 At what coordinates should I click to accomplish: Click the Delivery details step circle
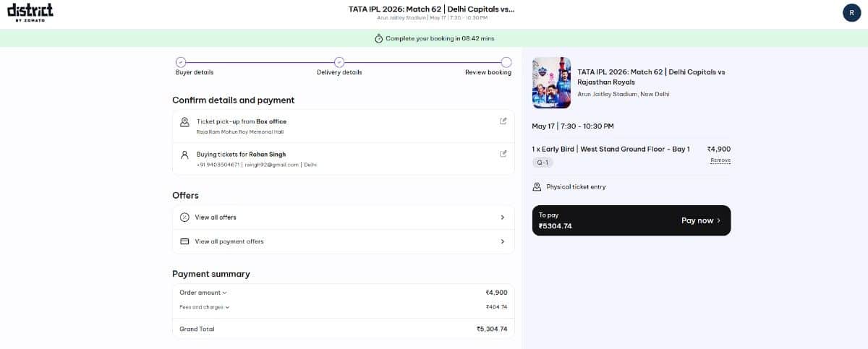click(x=339, y=62)
